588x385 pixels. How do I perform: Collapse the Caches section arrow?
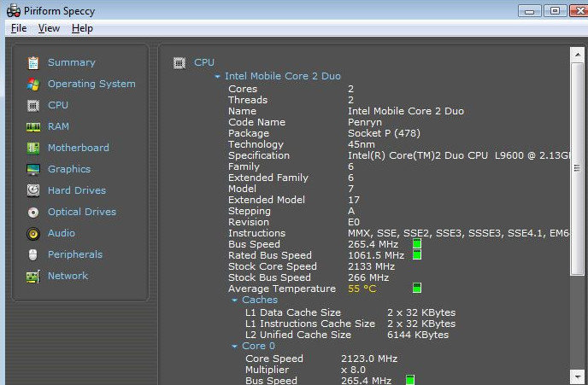click(x=234, y=300)
